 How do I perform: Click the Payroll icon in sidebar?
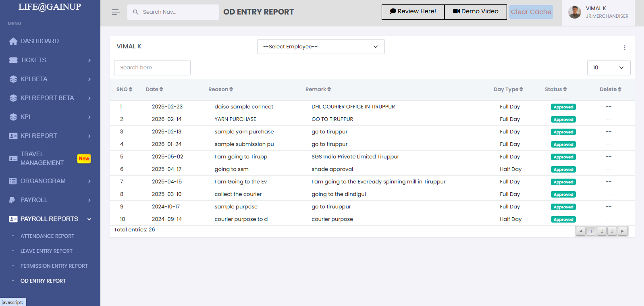point(12,200)
